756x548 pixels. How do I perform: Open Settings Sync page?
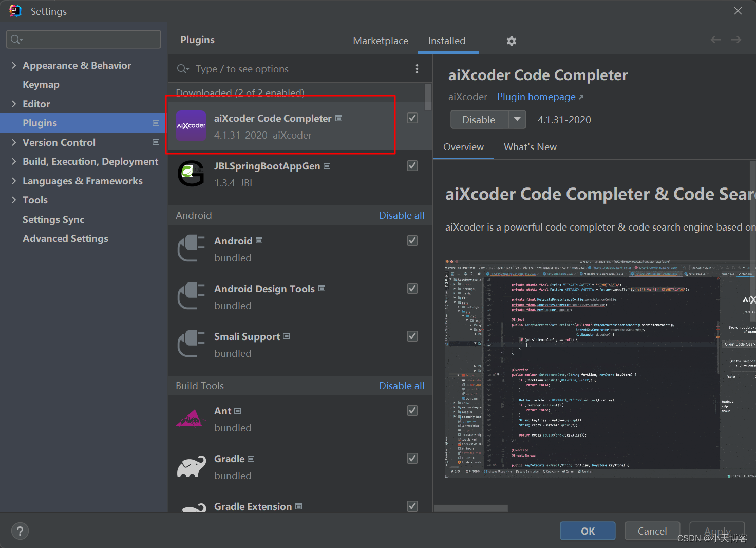[53, 219]
